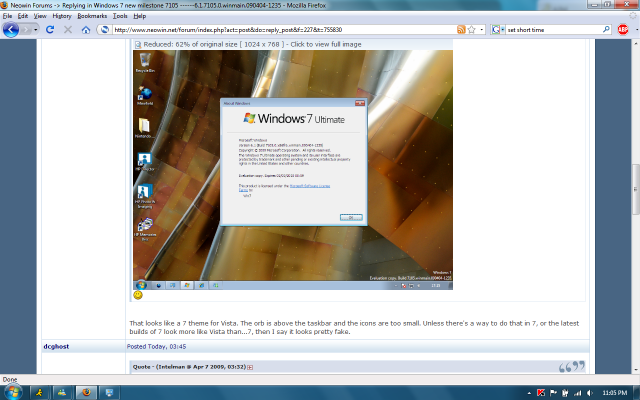Open the File menu
This screenshot has height=400, width=640.
tap(7, 16)
